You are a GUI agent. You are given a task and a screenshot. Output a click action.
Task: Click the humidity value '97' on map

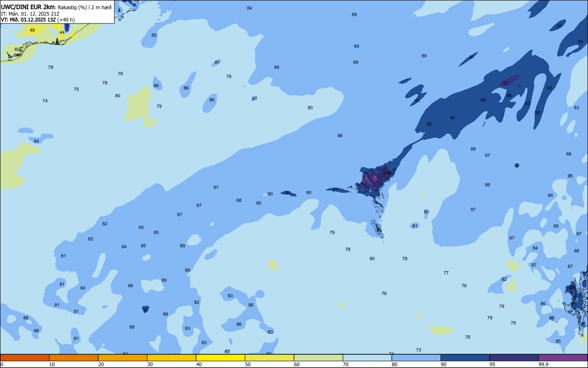click(x=505, y=83)
